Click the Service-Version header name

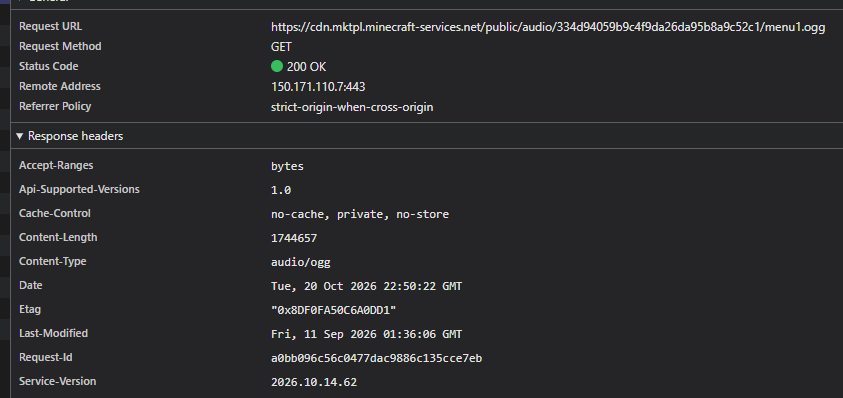(58, 381)
